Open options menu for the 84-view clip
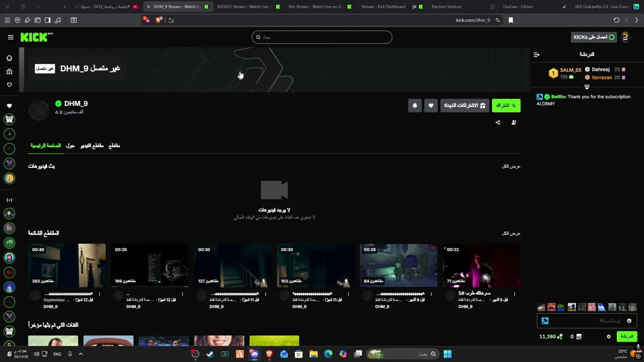The width and height of the screenshot is (644, 362). [431, 294]
